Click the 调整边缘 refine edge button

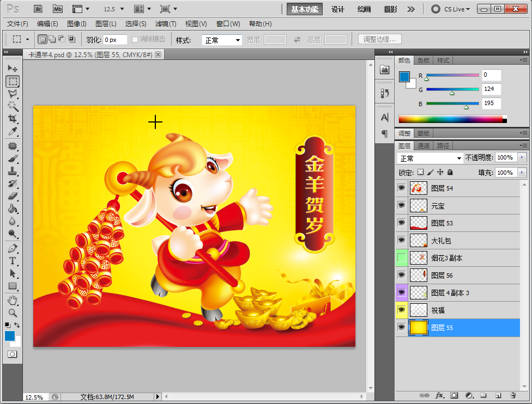(x=380, y=39)
